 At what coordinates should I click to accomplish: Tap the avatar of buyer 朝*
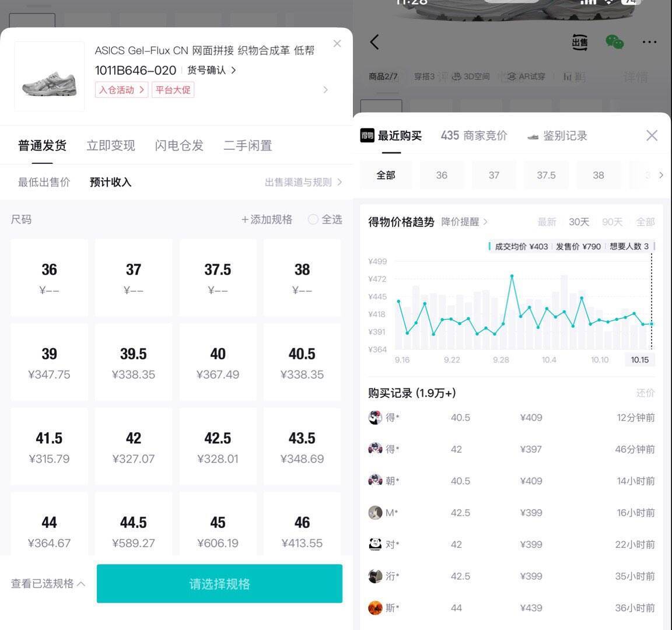[375, 481]
